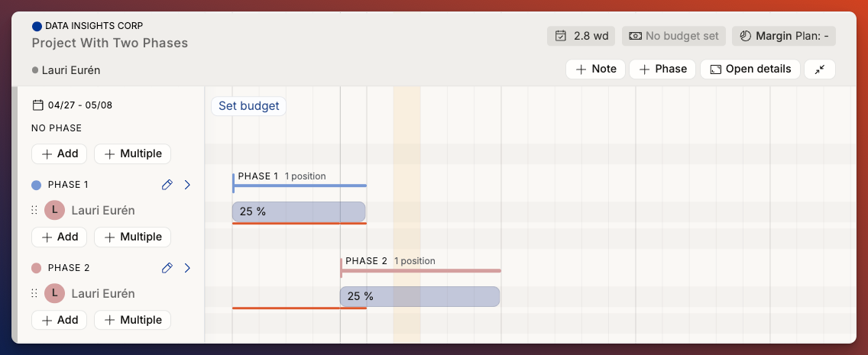Open the Margin Plan indicator

coord(784,36)
